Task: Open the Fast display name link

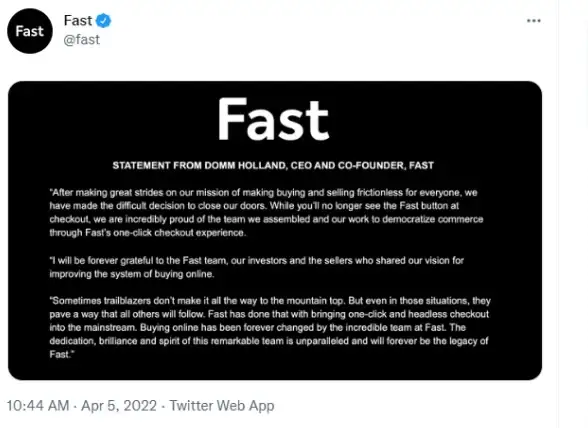Action: tap(78, 20)
